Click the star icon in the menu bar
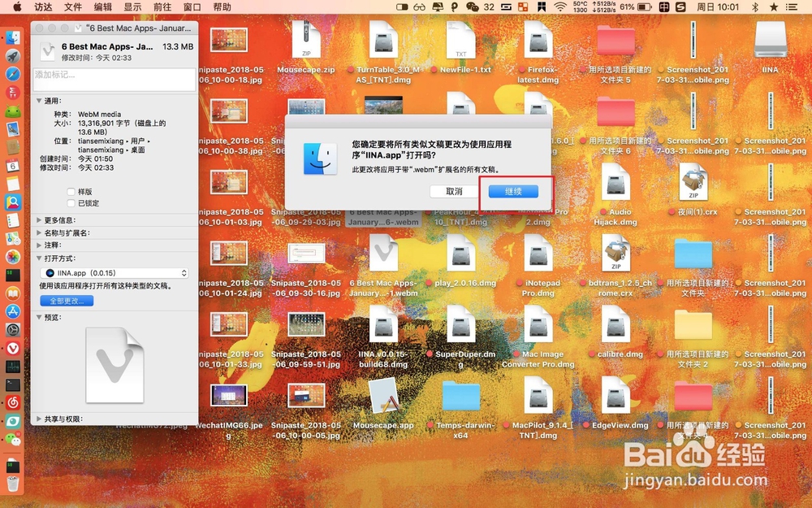Image resolution: width=812 pixels, height=508 pixels. coord(774,7)
